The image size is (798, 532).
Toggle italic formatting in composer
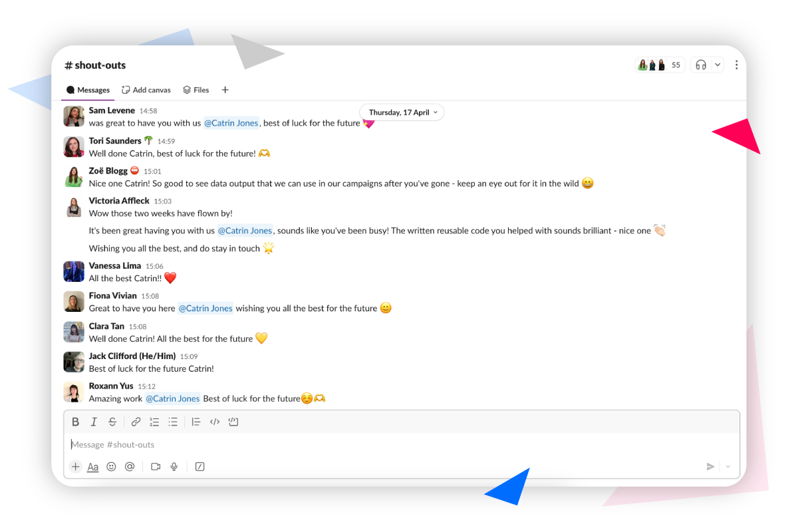point(94,422)
